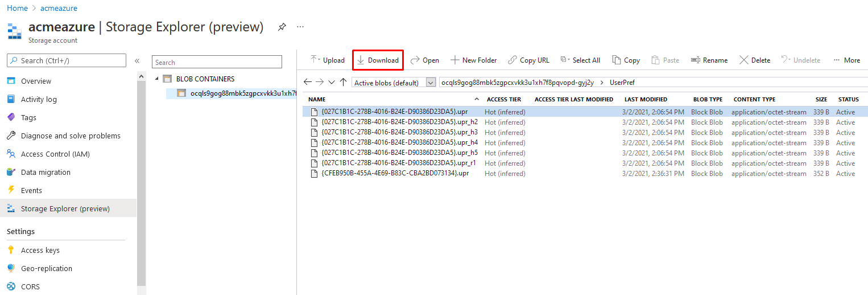Click the 352 B size cell

pos(821,174)
